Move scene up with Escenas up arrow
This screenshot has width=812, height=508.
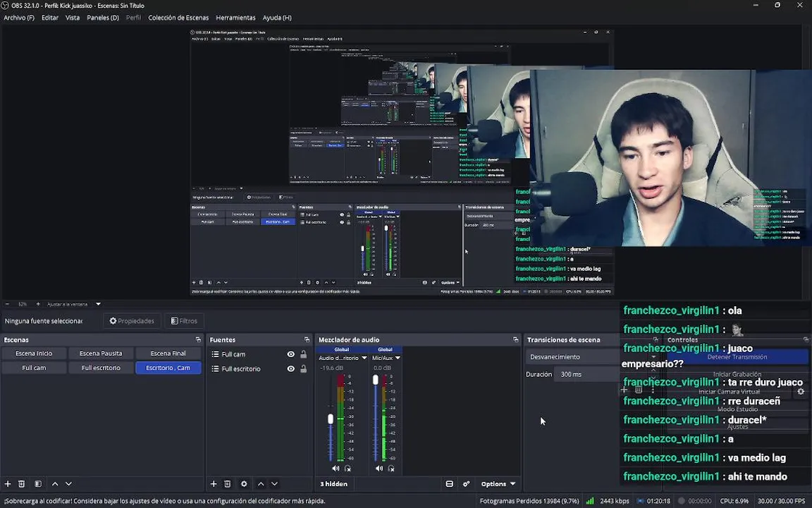pyautogui.click(x=55, y=483)
